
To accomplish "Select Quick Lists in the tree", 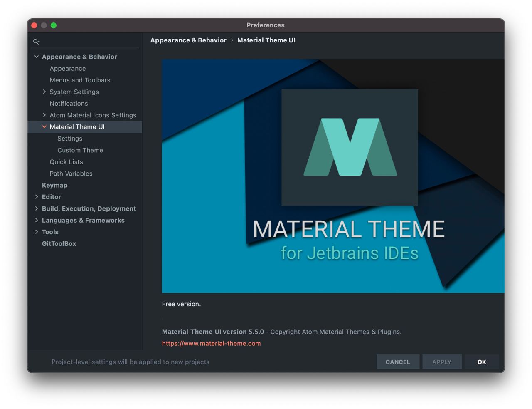I will [66, 161].
